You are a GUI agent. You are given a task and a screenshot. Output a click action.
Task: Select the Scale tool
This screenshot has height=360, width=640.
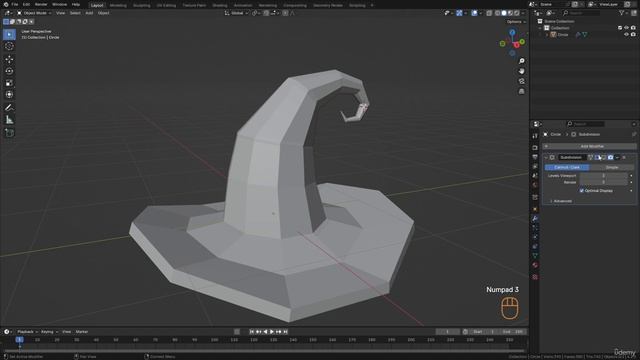pos(9,83)
